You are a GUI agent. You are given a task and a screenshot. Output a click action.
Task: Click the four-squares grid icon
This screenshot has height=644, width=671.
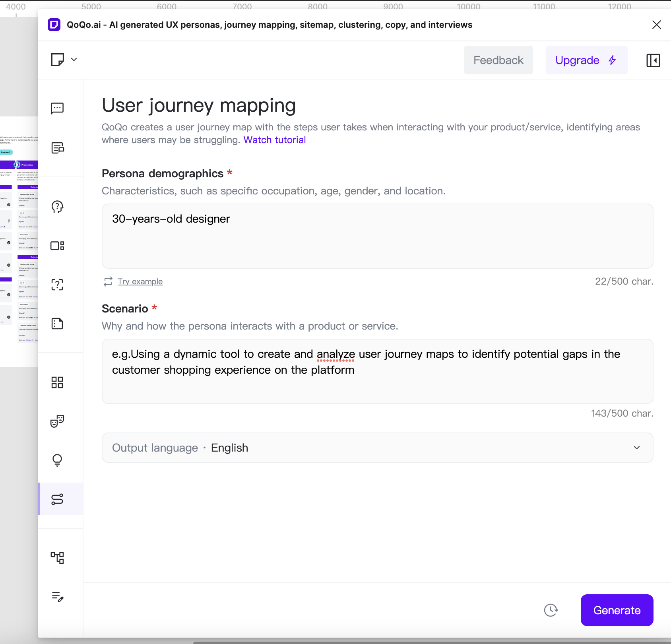pos(57,382)
